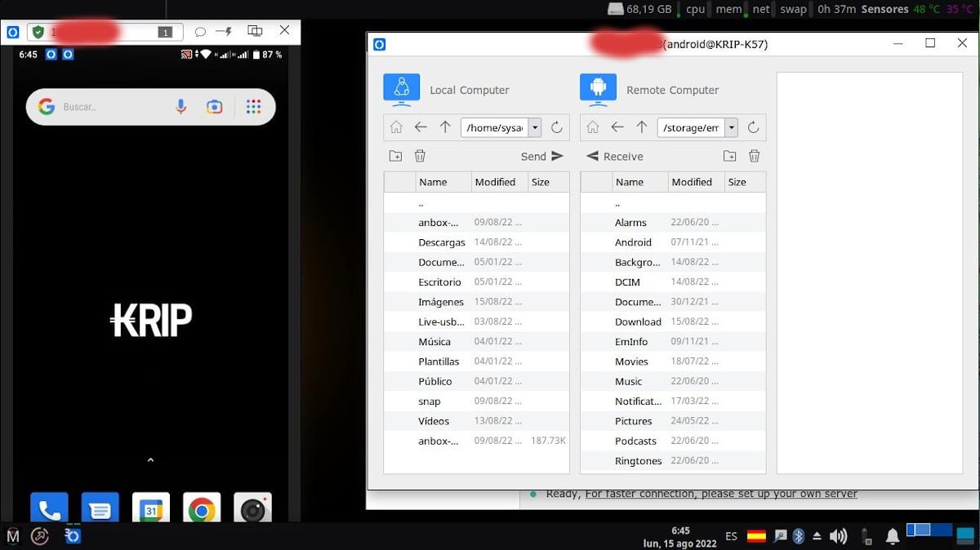
Task: Open the Phone app on Android dock
Action: [x=49, y=508]
